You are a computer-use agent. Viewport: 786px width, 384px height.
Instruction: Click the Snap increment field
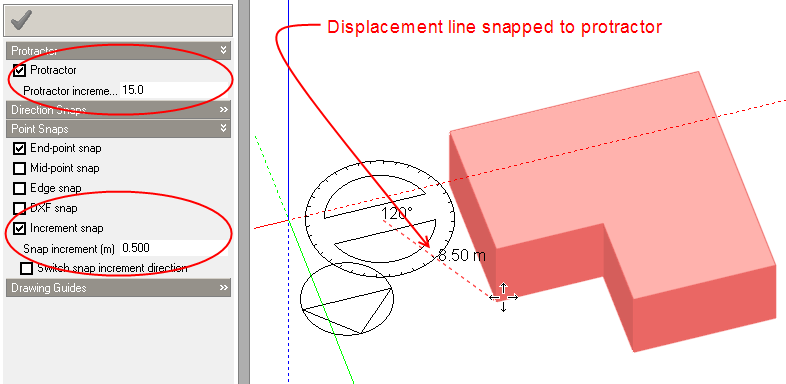(x=174, y=248)
